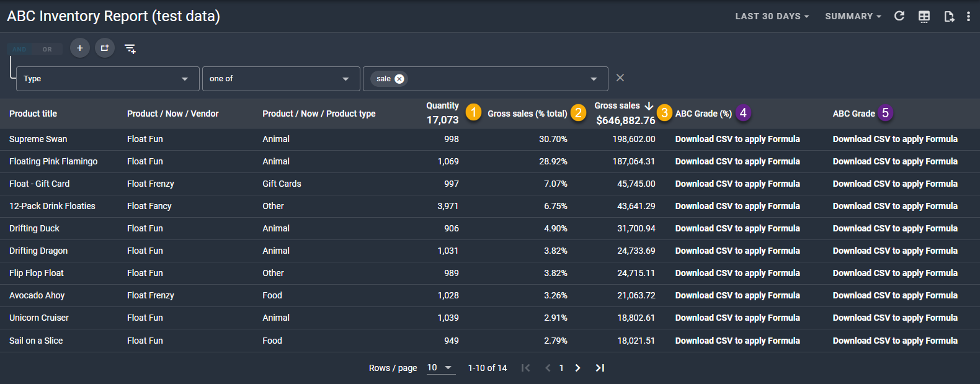
Task: Switch filter logic to OR
Action: coord(47,49)
